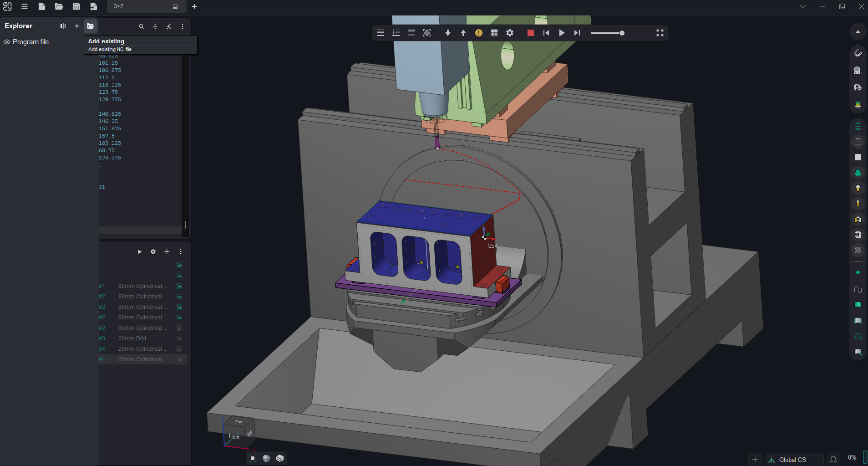Image resolution: width=868 pixels, height=466 pixels.
Task: Toggle checkbox for tool #1 80mm Cylindrical
Action: 179,286
